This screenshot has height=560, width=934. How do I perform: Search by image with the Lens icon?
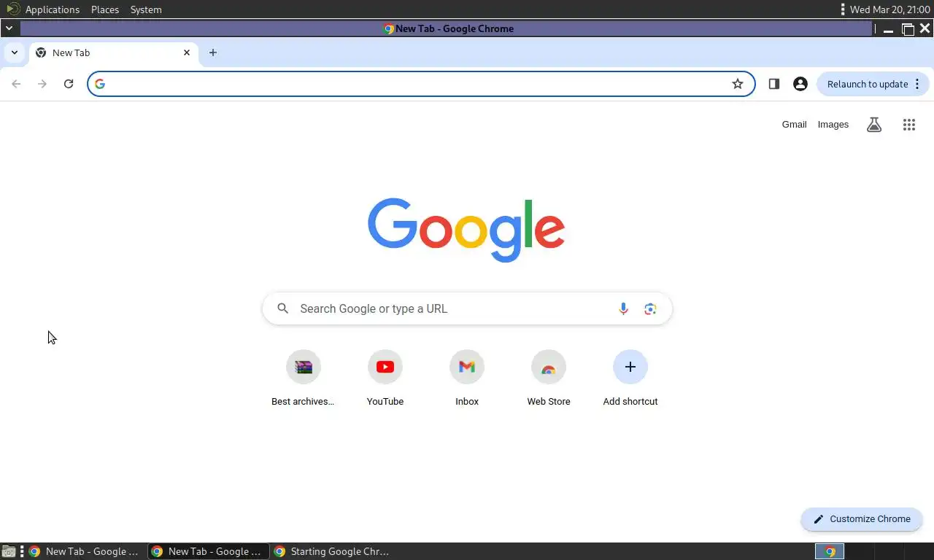pos(650,309)
